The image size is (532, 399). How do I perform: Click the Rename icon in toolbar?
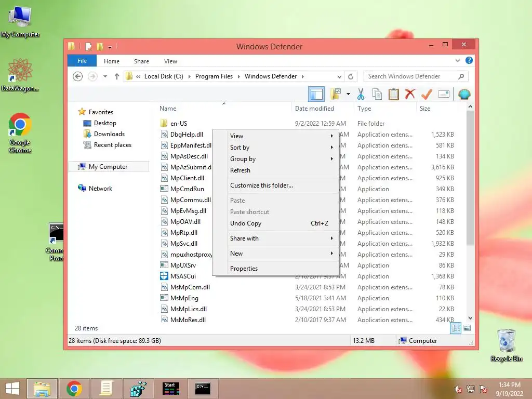click(444, 94)
